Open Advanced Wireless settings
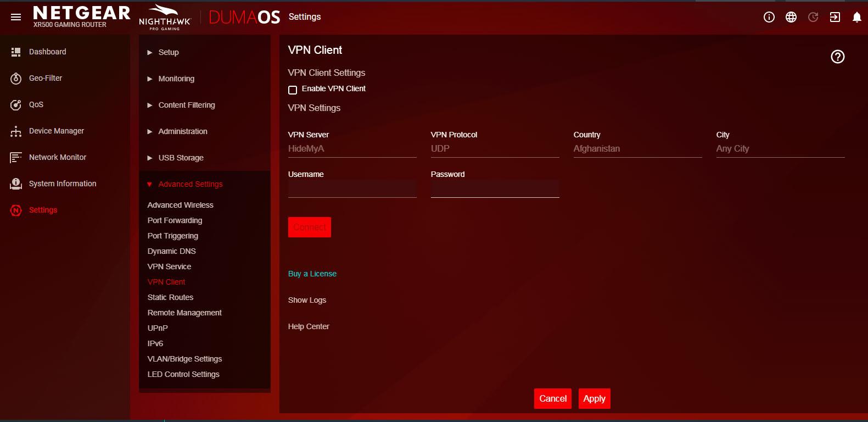 click(180, 205)
